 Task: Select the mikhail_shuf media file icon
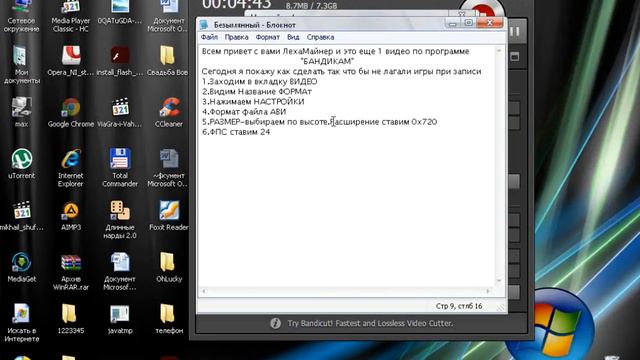point(21,211)
